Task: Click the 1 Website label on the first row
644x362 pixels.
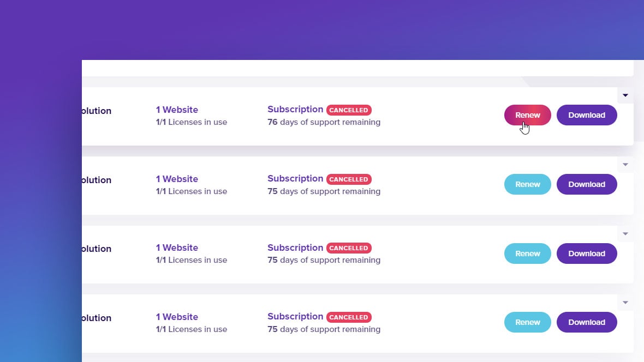Action: coord(177,110)
